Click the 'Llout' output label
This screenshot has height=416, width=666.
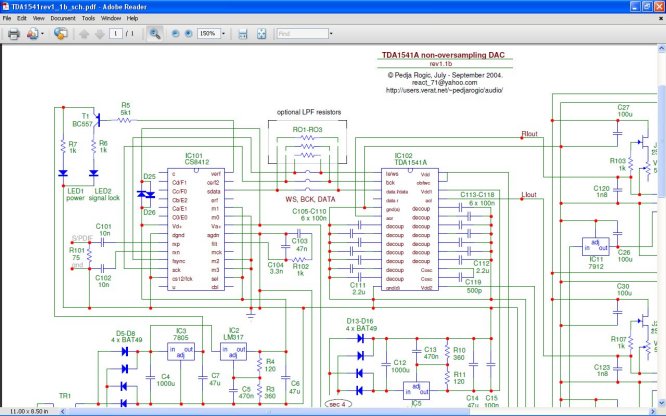click(x=529, y=195)
